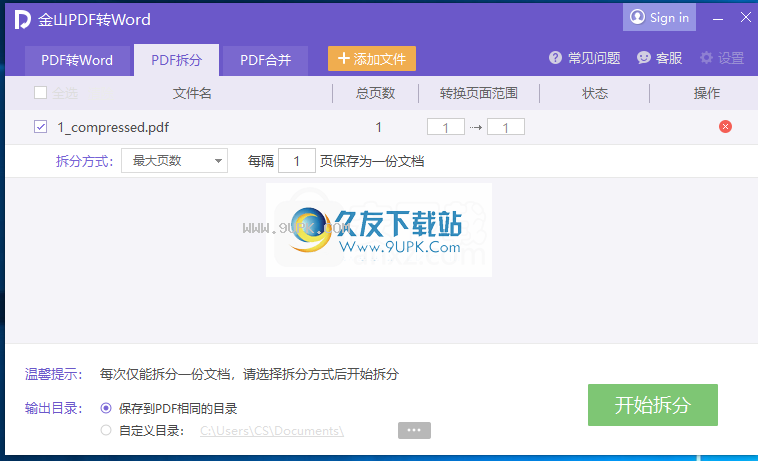Click the 金山PDF转Word logo icon
The height and width of the screenshot is (461, 758).
[22, 19]
